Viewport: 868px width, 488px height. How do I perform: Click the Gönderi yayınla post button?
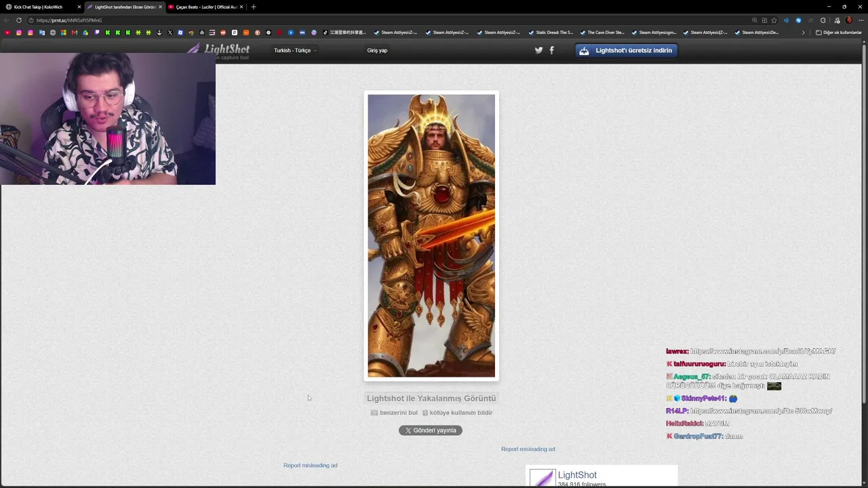[x=431, y=430]
